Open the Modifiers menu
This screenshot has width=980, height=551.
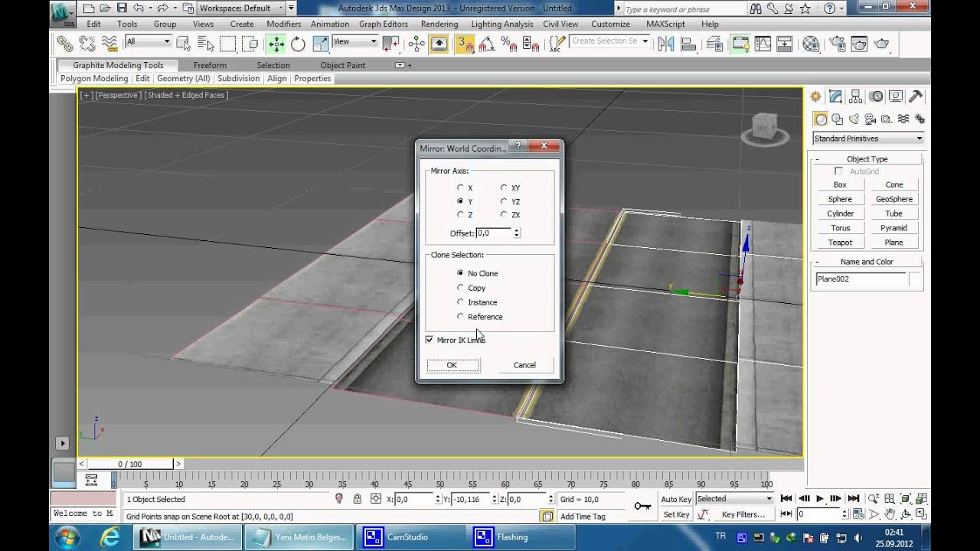tap(283, 24)
